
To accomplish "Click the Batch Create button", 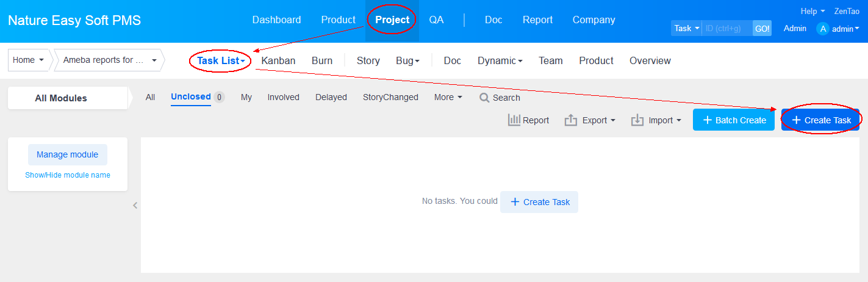I will click(733, 120).
